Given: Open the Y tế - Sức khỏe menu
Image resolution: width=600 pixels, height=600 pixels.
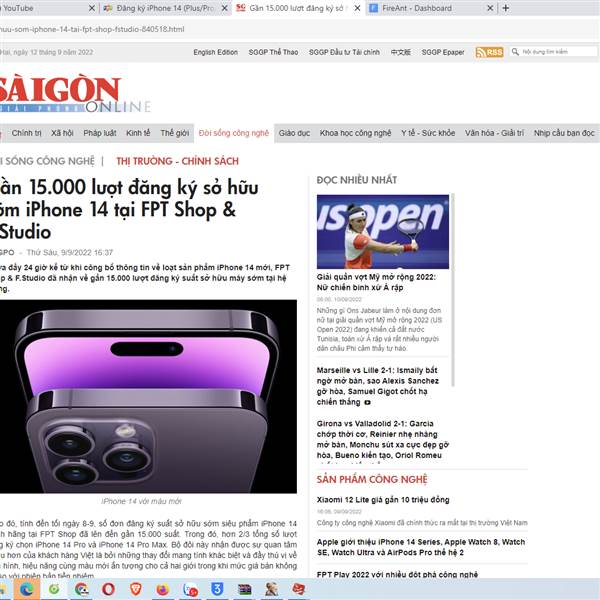Looking at the screenshot, I should click(x=428, y=133).
